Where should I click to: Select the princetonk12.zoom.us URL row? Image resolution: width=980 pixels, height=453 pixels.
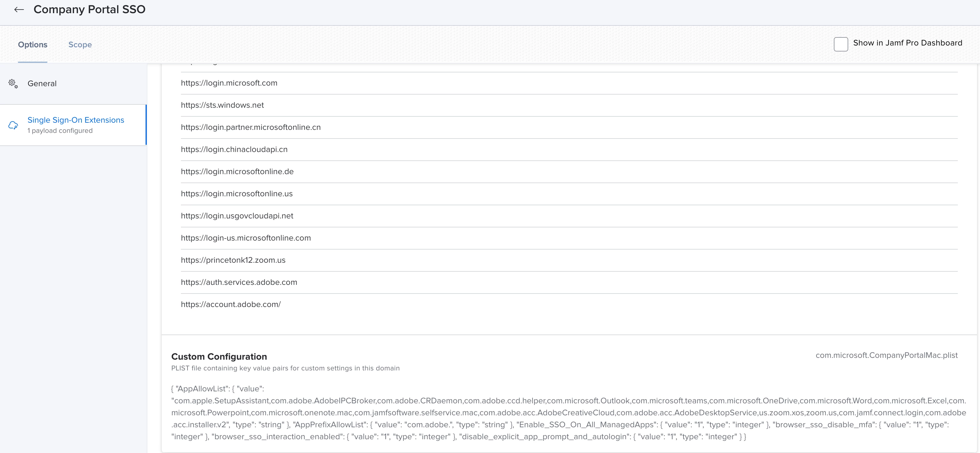(569, 260)
